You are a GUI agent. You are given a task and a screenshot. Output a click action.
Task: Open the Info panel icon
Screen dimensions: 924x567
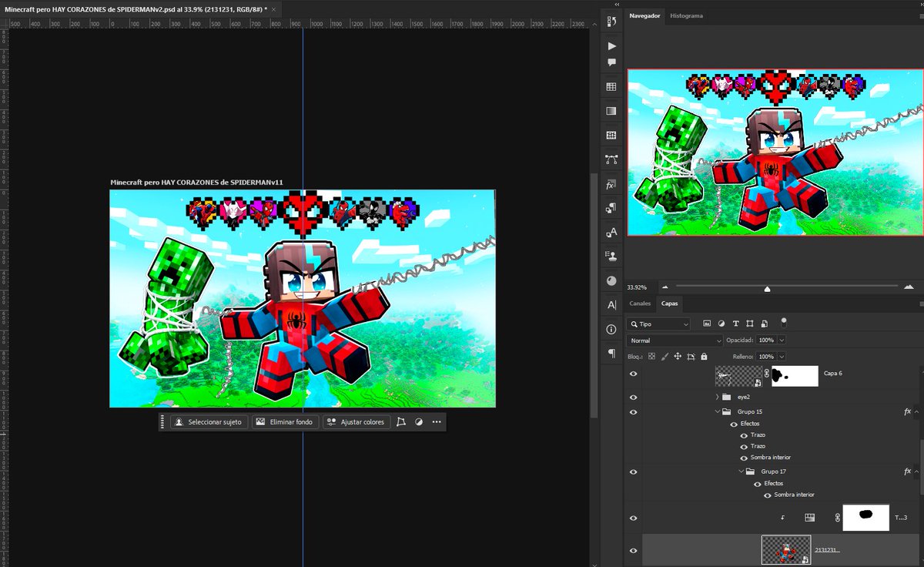pyautogui.click(x=611, y=329)
